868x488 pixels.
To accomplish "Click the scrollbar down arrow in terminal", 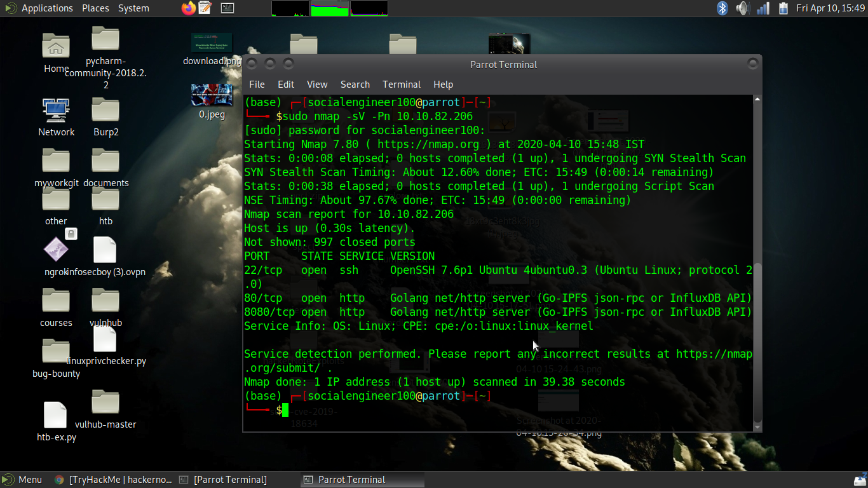I will tap(757, 428).
